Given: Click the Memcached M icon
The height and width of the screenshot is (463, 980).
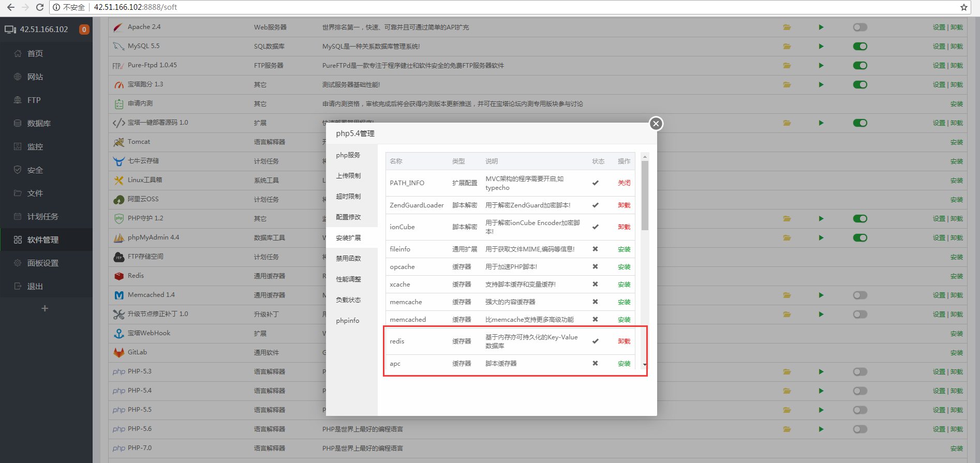Looking at the screenshot, I should point(119,295).
